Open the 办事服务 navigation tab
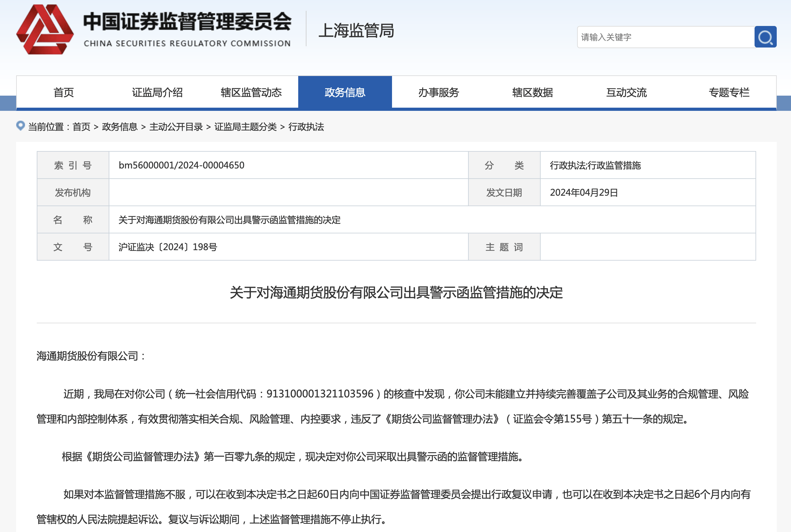This screenshot has width=791, height=532. (439, 92)
